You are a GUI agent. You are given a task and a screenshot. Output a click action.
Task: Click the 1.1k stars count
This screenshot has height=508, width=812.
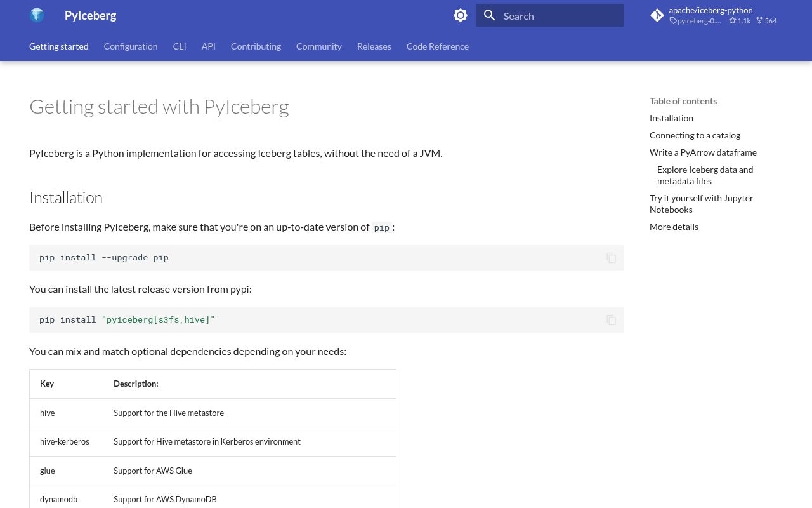coord(744,21)
